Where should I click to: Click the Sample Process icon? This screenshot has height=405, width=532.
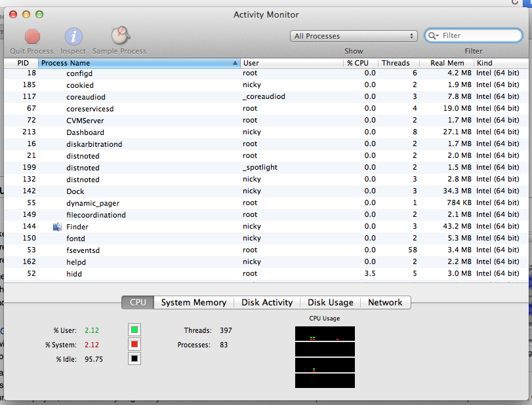coord(119,37)
